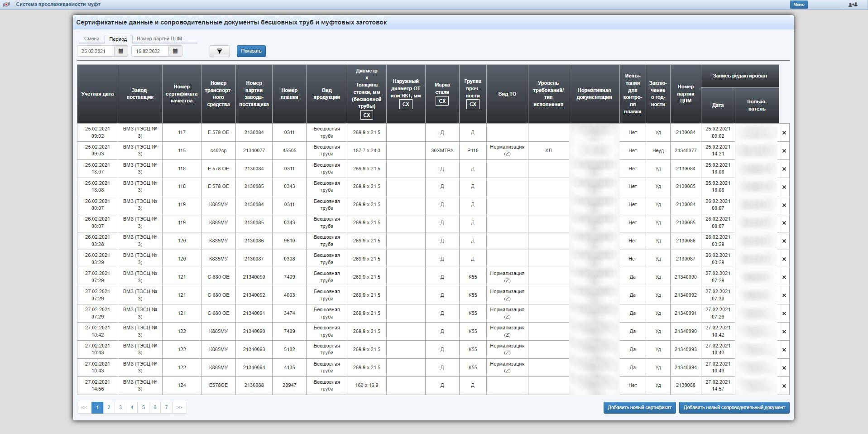This screenshot has height=434, width=868.
Task: Delete first row with certificate 117
Action: [784, 133]
